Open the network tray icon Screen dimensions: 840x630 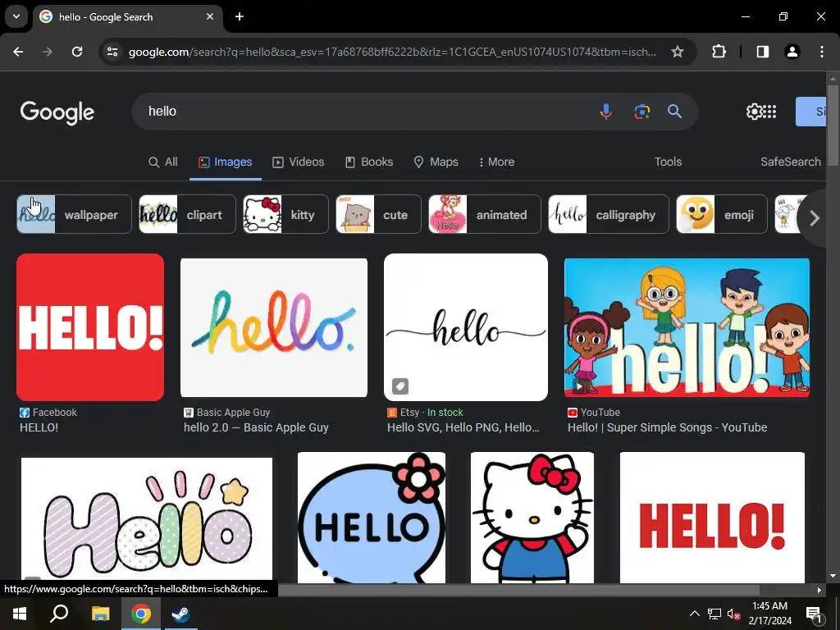click(714, 614)
